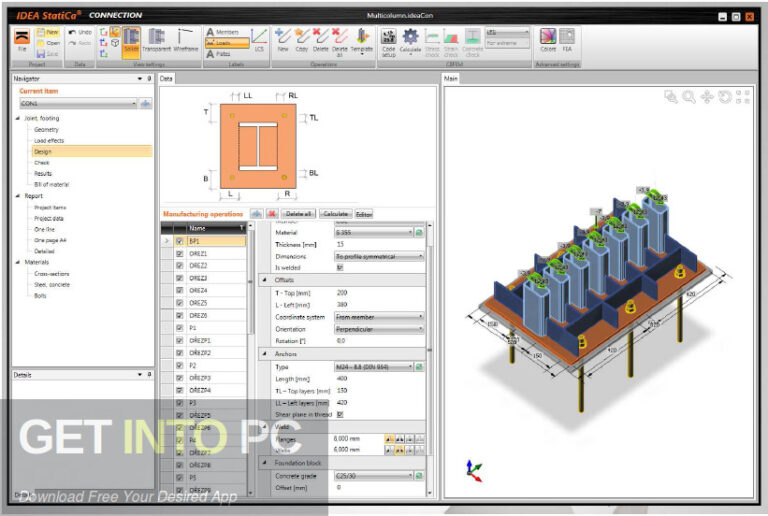Click New project icon
This screenshot has height=516, width=768.
click(48, 32)
